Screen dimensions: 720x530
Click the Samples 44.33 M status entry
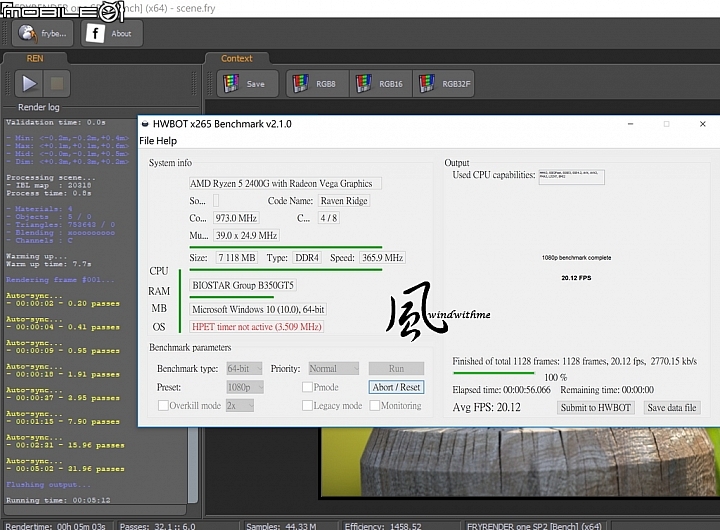tap(281, 526)
